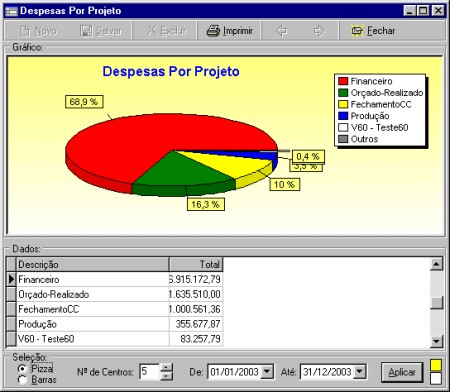450x392 pixels.
Task: Click the total value 1.635.510,00
Action: click(196, 294)
